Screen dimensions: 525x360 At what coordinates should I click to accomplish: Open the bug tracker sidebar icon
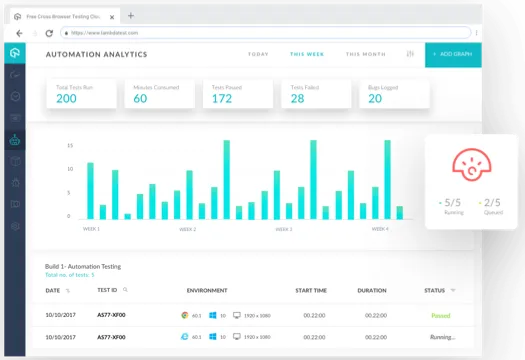click(x=15, y=183)
